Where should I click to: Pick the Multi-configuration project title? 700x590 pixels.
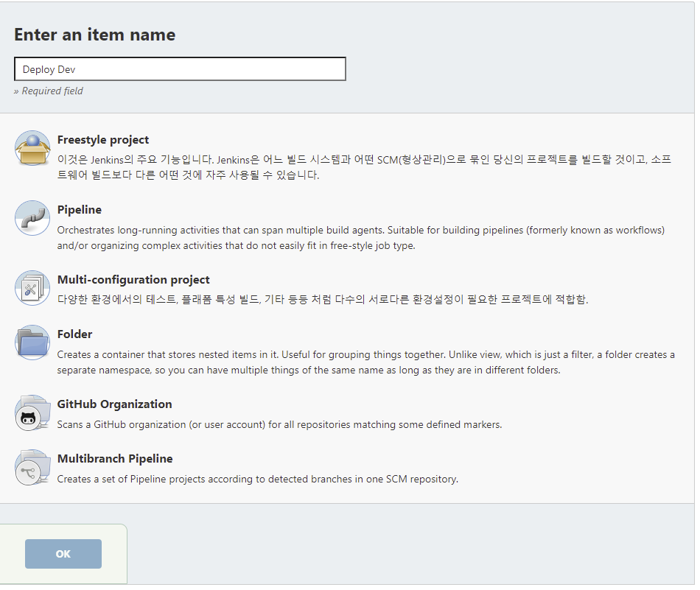pyautogui.click(x=133, y=280)
